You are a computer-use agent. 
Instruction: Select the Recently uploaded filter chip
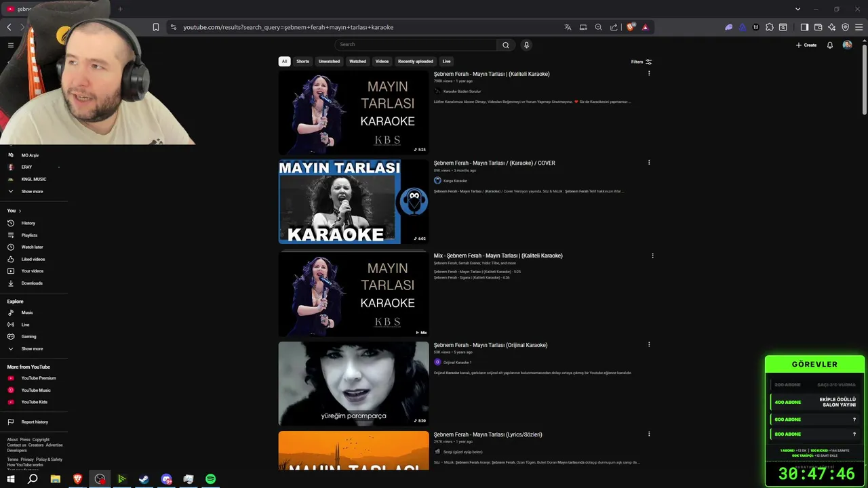point(415,62)
